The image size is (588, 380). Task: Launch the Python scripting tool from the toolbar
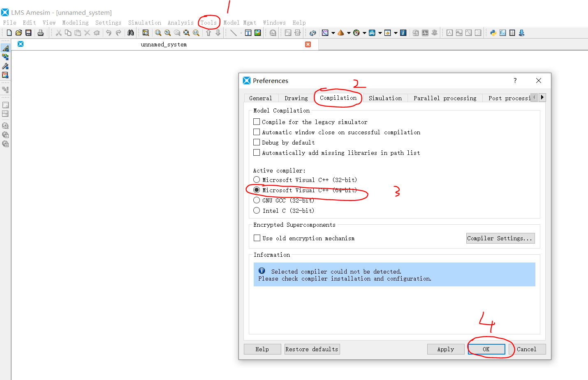point(493,32)
